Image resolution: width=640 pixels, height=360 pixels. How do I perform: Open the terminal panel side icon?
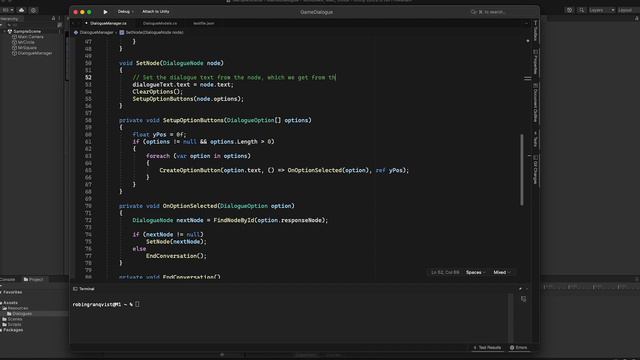click(x=524, y=299)
